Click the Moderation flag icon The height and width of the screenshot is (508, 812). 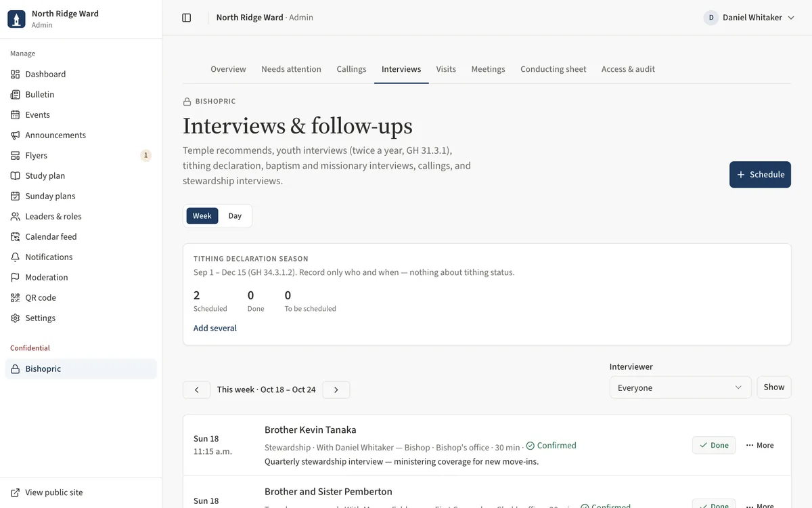click(15, 277)
